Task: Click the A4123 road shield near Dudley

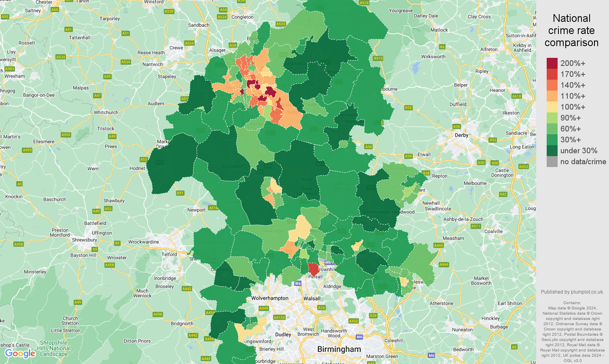Action: pyautogui.click(x=279, y=317)
